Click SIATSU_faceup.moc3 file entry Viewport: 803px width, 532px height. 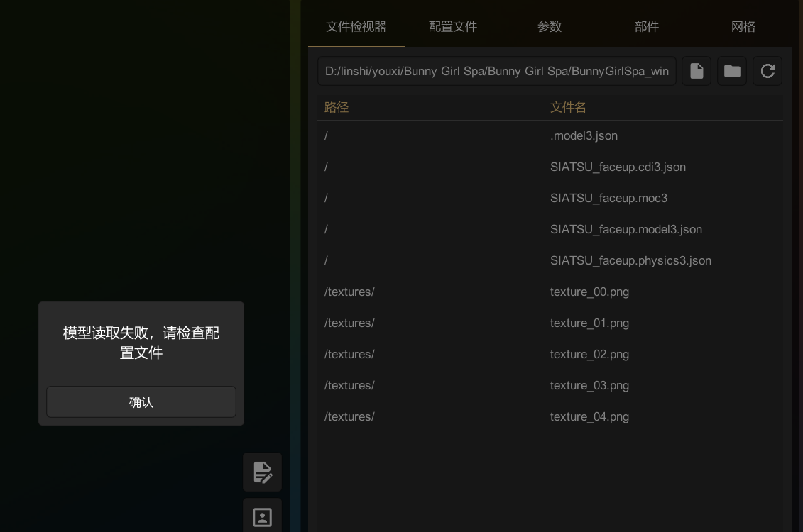(x=608, y=198)
